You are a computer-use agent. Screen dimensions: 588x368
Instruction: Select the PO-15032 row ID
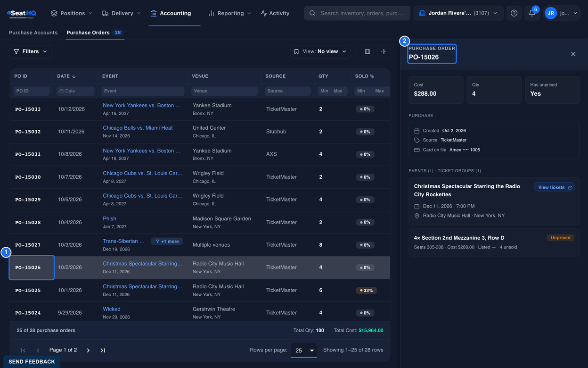[x=28, y=132]
